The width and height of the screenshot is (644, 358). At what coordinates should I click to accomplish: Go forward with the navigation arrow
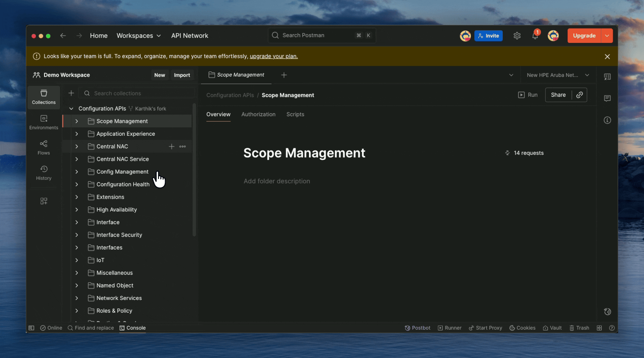(x=79, y=36)
